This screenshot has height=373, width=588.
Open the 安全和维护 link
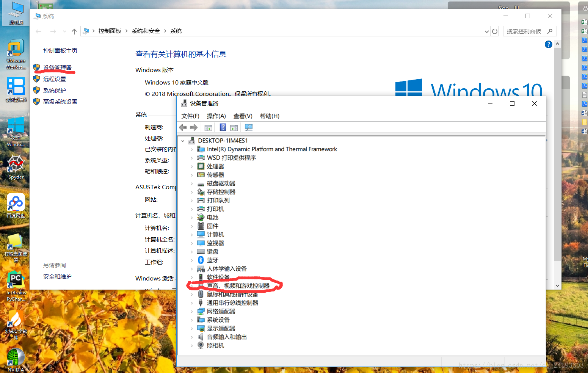[x=57, y=276]
